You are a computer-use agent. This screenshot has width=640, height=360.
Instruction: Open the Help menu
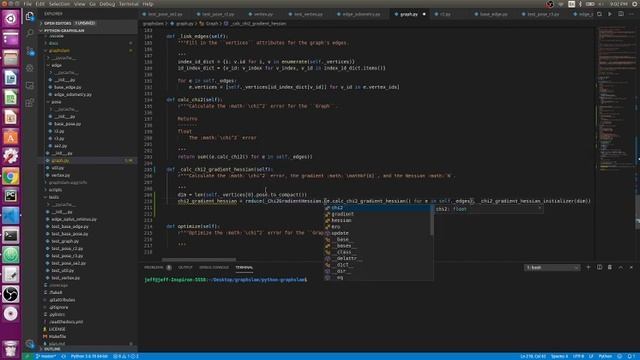click(148, 4)
